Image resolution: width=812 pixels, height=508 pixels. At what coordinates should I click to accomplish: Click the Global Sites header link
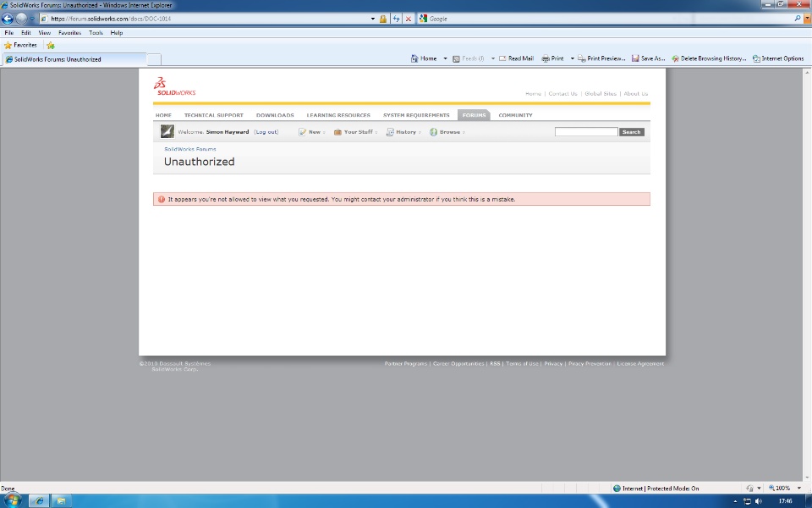601,94
